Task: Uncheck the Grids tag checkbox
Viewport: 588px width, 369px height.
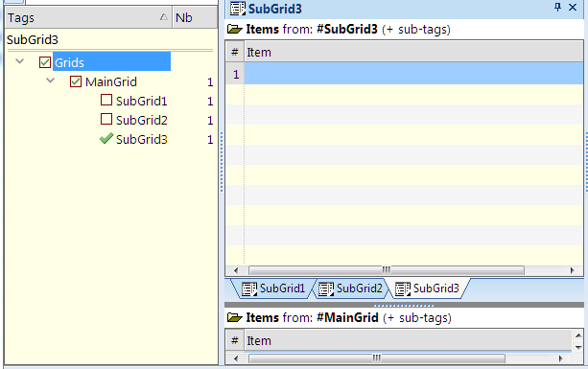Action: 45,62
